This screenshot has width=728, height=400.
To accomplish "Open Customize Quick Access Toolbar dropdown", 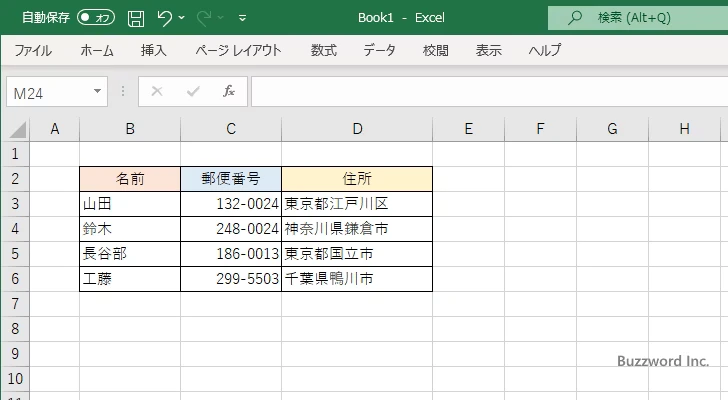I will coord(242,18).
